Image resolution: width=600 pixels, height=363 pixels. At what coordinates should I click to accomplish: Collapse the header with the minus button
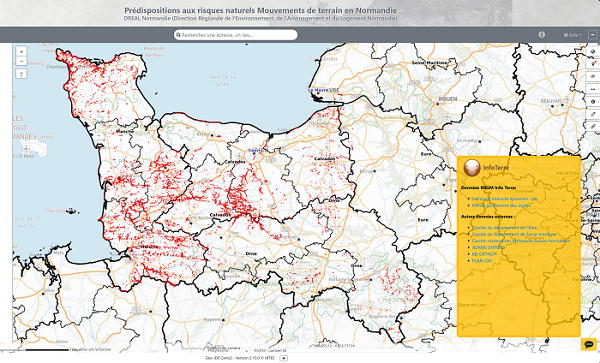pos(592,34)
